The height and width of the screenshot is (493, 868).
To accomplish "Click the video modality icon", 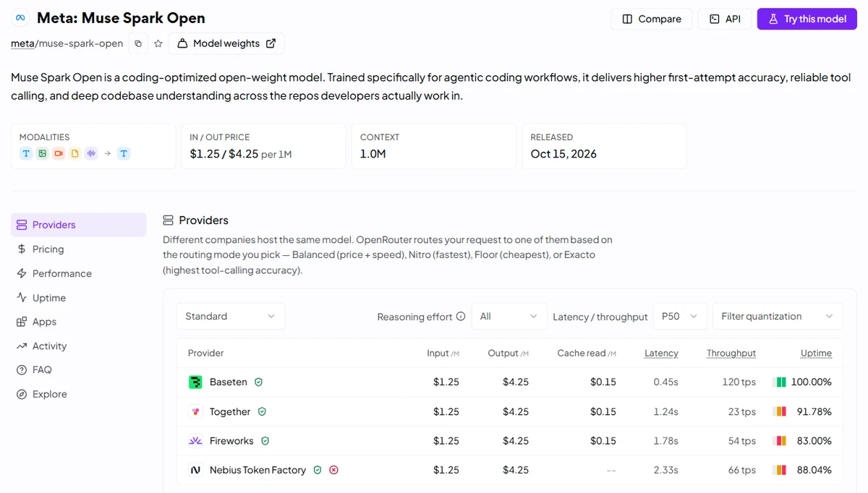I will tap(59, 153).
